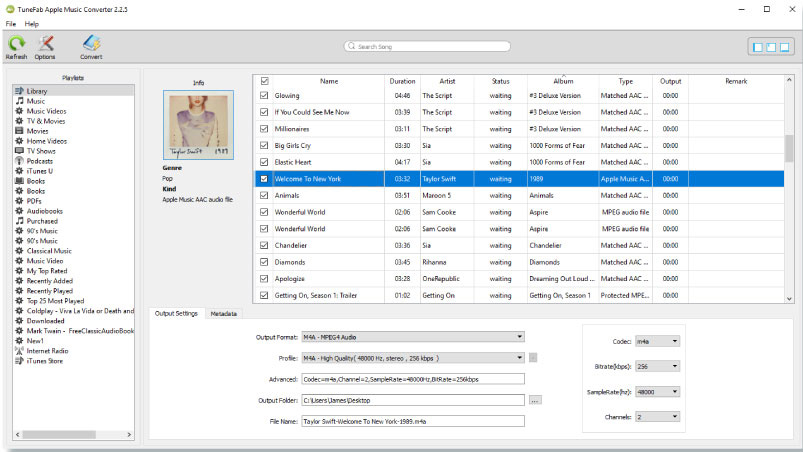
Task: Click the PDFs gear icon
Action: pos(19,201)
